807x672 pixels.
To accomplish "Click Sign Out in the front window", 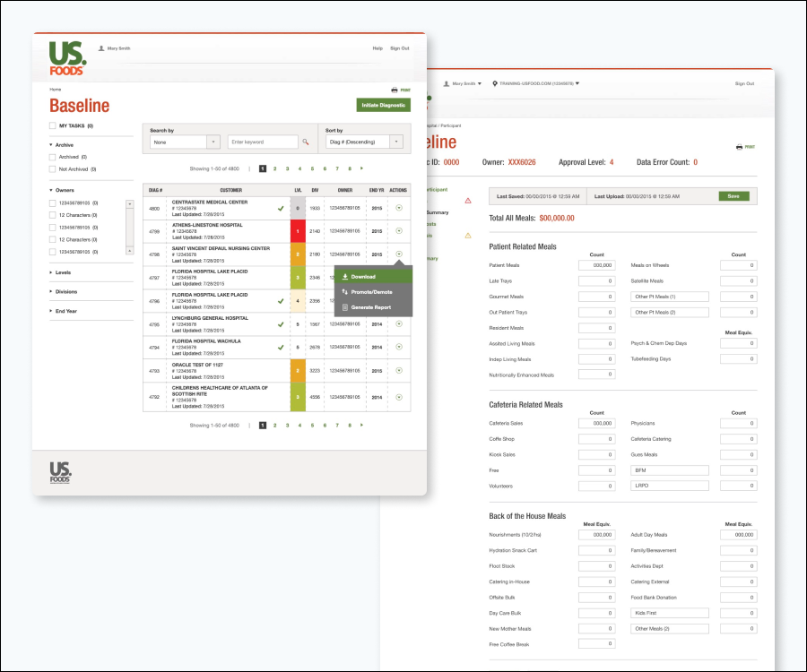I will [400, 48].
